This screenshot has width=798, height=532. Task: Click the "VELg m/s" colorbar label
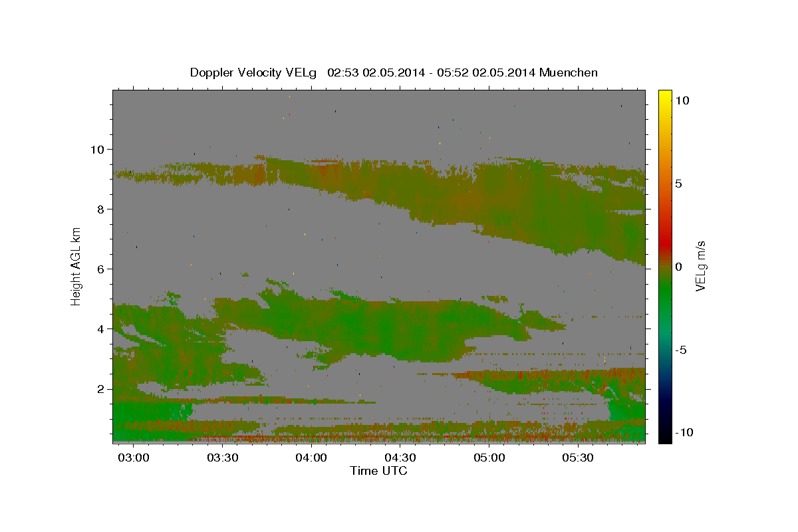click(x=700, y=266)
